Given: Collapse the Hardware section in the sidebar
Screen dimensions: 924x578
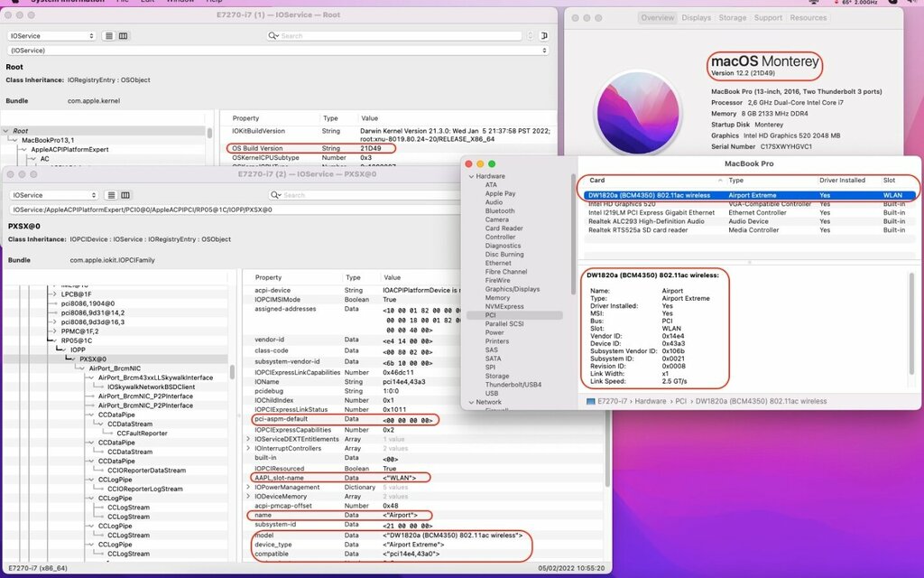Looking at the screenshot, I should point(470,176).
